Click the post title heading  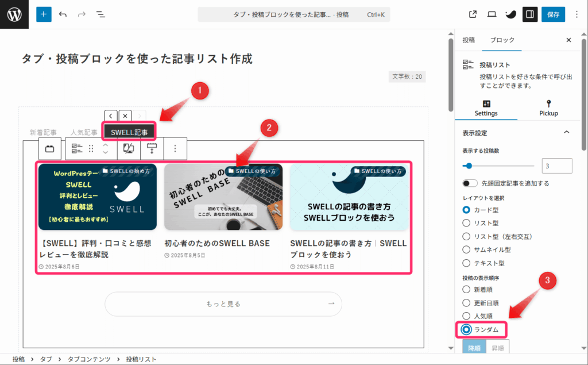pos(137,59)
